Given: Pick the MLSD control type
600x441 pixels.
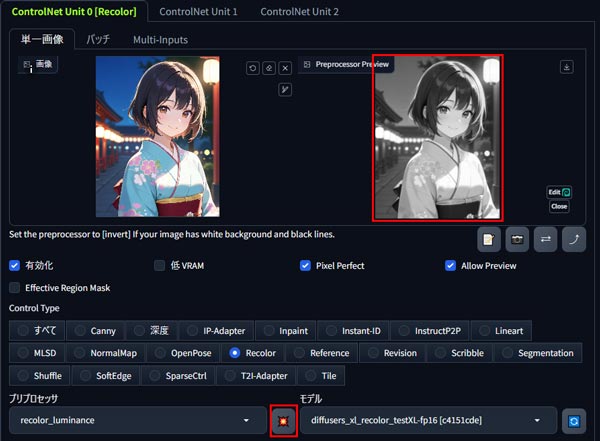Looking at the screenshot, I should click(x=37, y=353).
